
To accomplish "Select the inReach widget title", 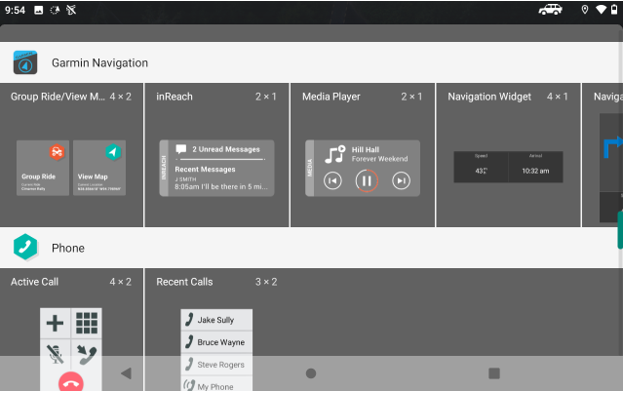I will 174,97.
